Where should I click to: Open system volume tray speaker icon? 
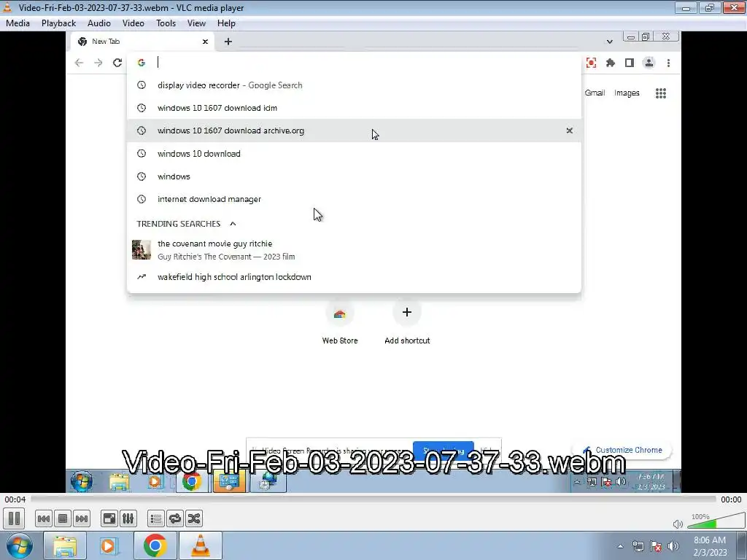pyautogui.click(x=673, y=546)
